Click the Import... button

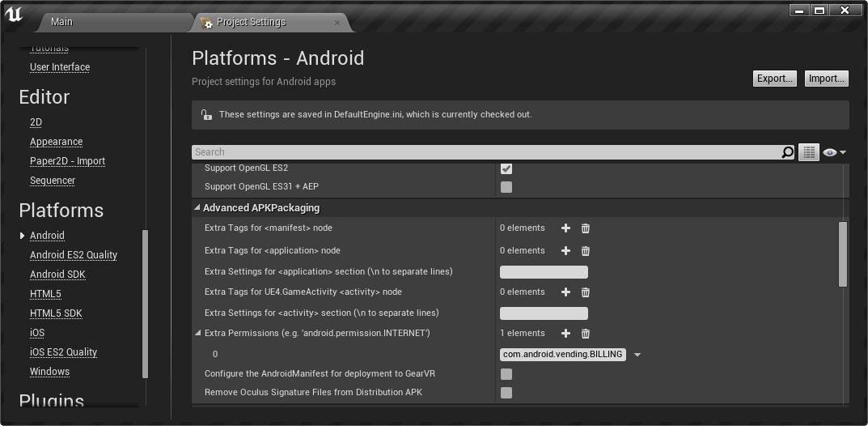point(827,79)
